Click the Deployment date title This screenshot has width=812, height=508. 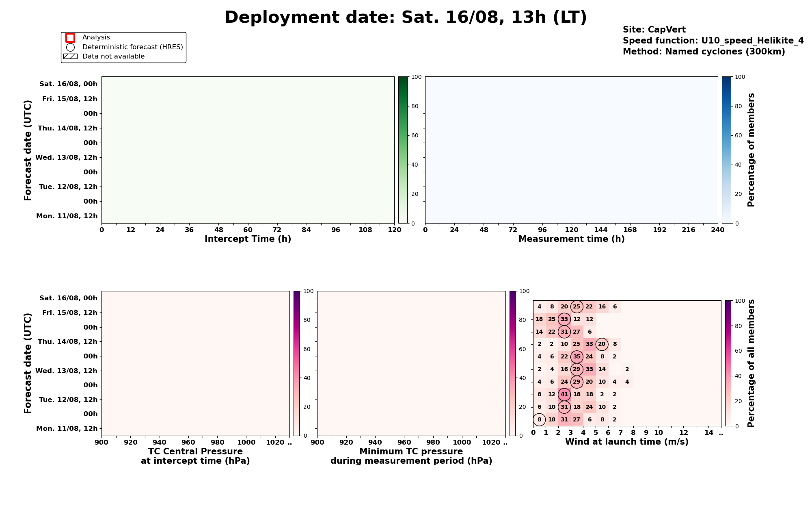coord(406,18)
